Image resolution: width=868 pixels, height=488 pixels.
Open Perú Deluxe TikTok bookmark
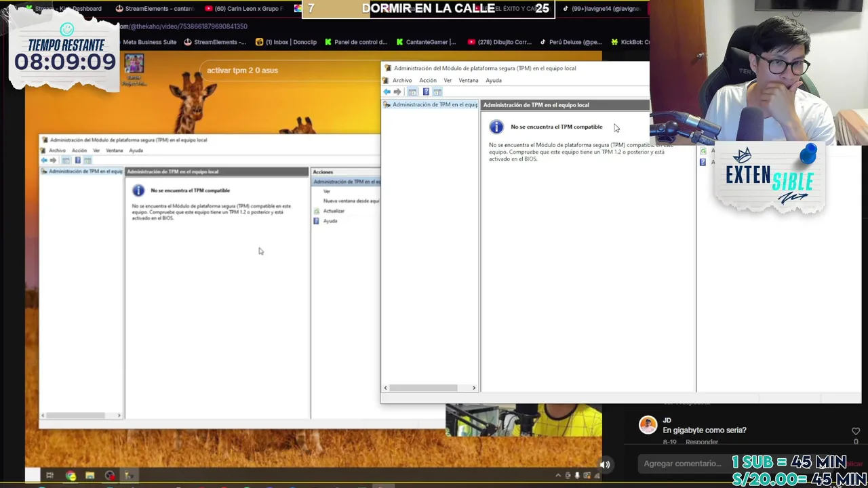pos(571,42)
